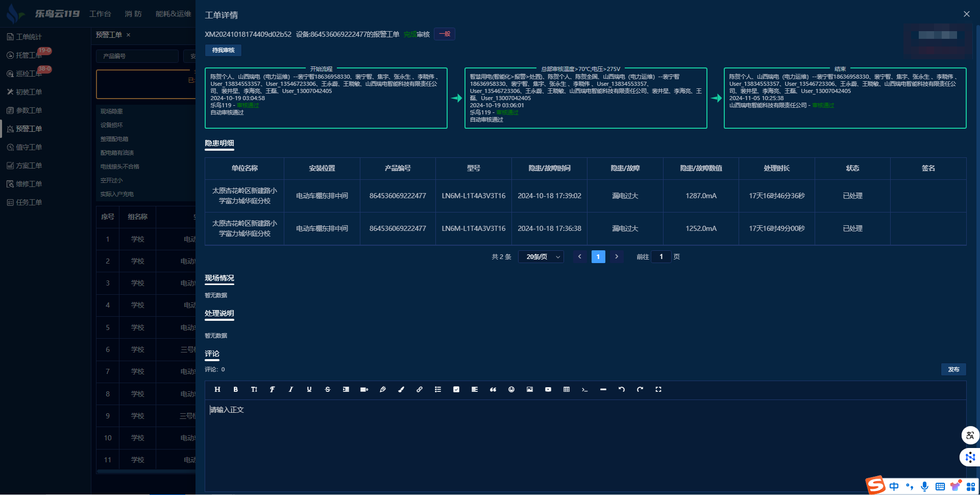Click the 发布 publish button
Viewport: 980px width, 495px height.
point(953,369)
